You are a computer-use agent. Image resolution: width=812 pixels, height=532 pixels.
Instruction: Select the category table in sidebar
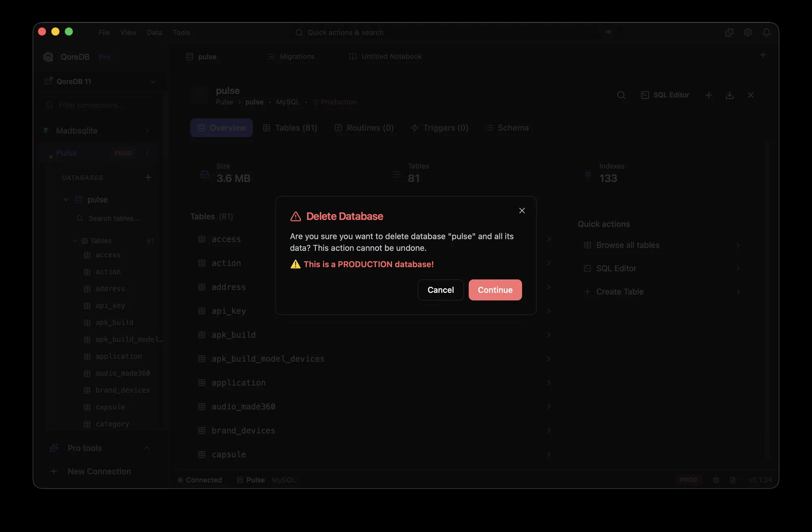pos(112,424)
